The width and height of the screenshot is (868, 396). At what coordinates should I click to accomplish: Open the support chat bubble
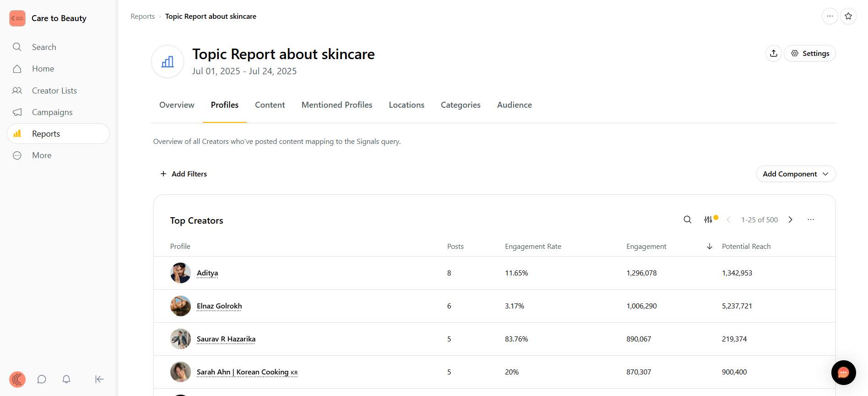point(844,373)
